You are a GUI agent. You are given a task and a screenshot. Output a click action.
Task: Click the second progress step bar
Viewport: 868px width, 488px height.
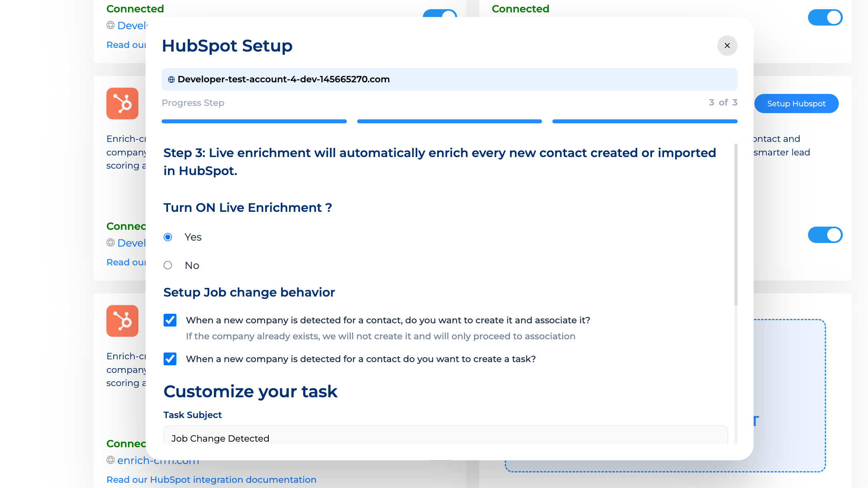tap(449, 122)
